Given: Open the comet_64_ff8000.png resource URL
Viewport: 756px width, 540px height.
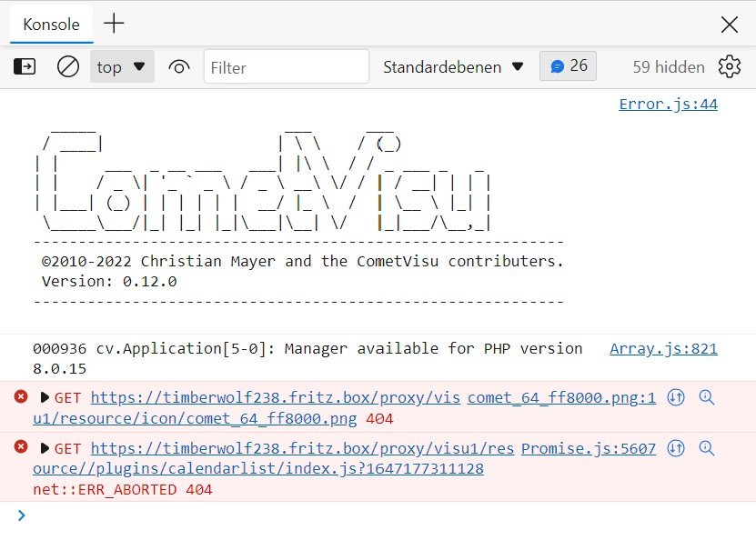Looking at the screenshot, I should [x=247, y=408].
